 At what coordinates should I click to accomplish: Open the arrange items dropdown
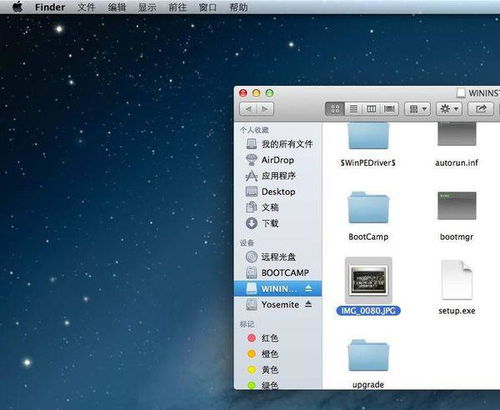[x=418, y=109]
